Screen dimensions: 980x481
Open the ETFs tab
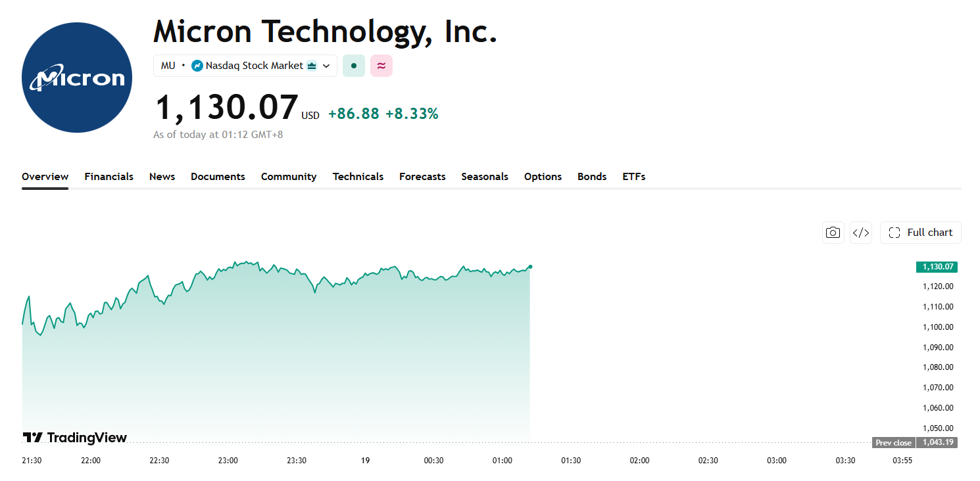[634, 177]
